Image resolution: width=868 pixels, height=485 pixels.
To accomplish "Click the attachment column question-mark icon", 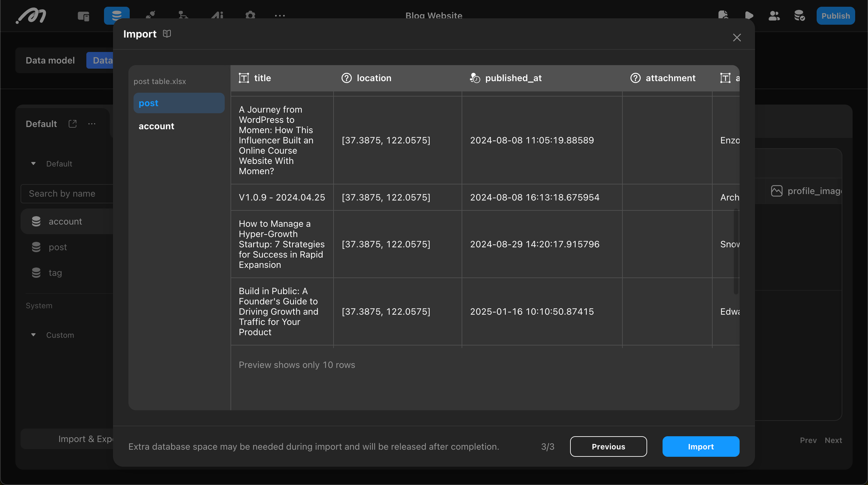I will 635,78.
